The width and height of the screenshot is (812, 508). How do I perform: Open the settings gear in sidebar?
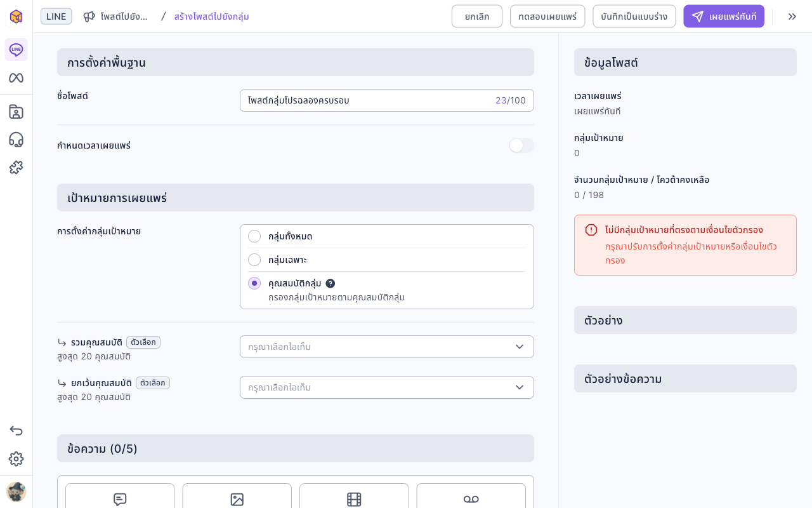click(x=16, y=458)
